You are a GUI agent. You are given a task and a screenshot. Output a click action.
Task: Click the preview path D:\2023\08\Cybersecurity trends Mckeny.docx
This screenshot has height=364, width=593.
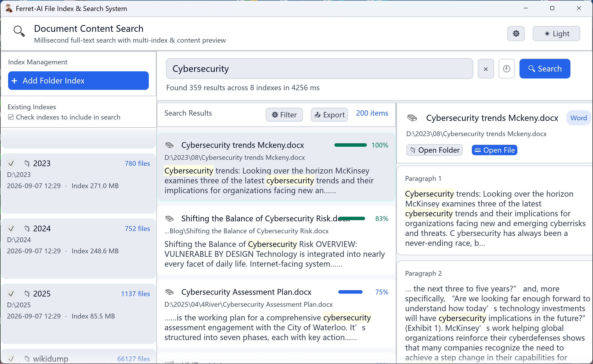(x=476, y=134)
